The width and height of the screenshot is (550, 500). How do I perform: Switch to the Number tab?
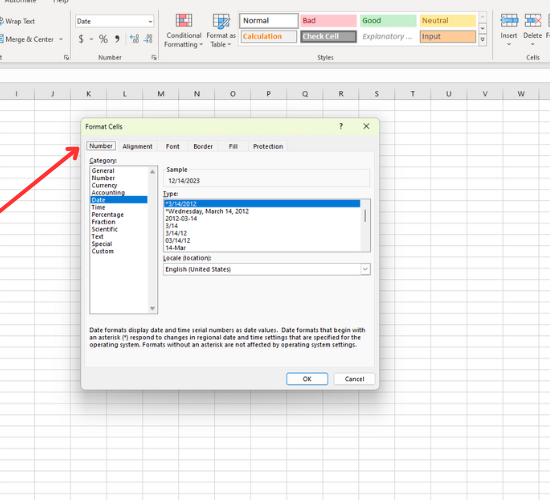(101, 146)
